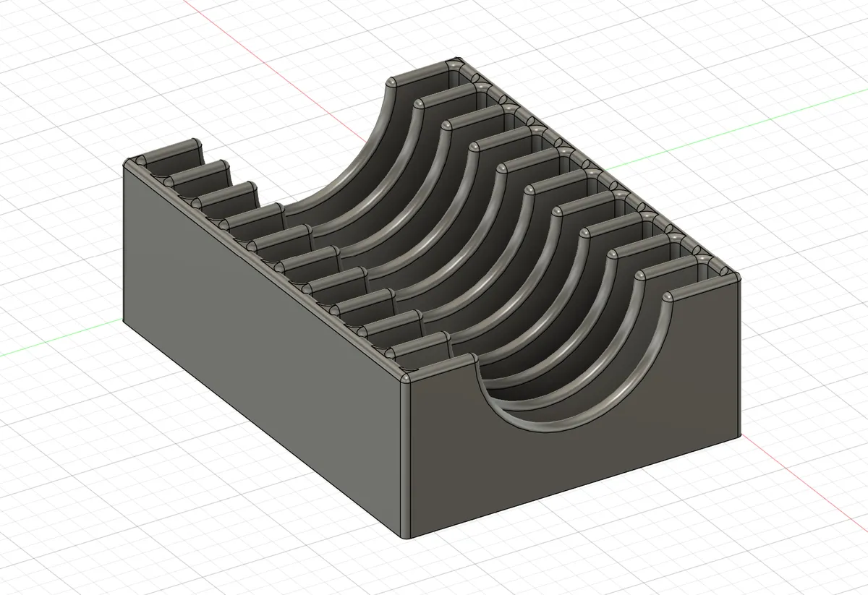The width and height of the screenshot is (868, 595).
Task: Select the leftmost vertical corner edge
Action: pos(123,246)
